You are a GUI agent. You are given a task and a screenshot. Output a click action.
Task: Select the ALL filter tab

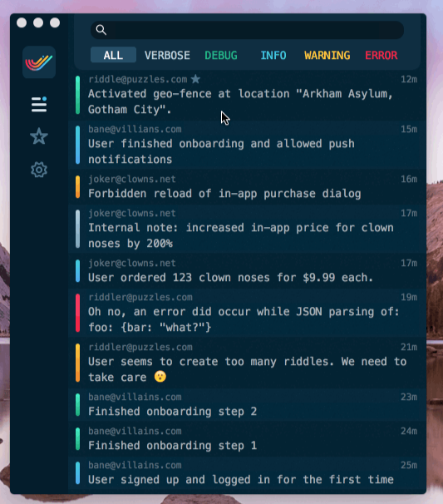(x=113, y=55)
